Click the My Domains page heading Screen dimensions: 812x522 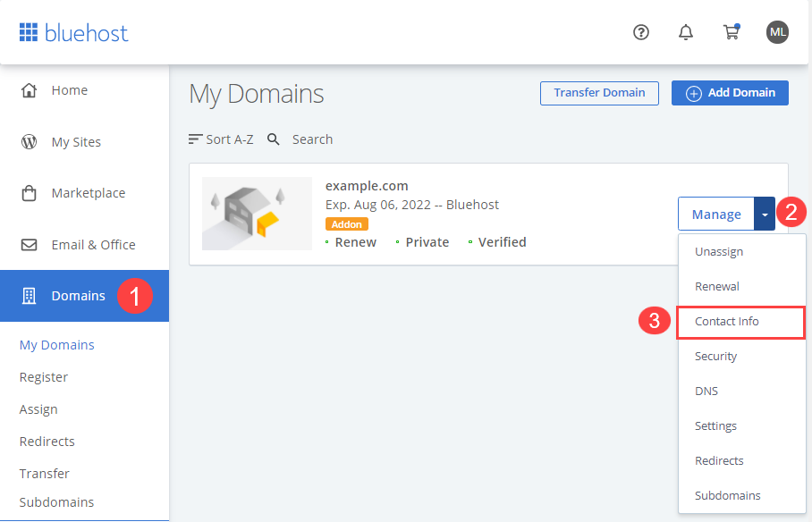click(257, 94)
